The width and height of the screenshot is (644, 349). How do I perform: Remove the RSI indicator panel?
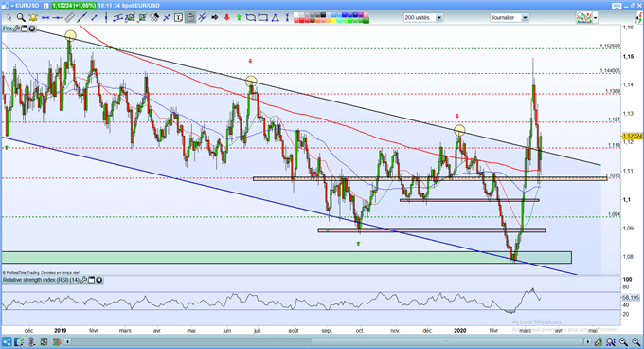click(x=99, y=280)
